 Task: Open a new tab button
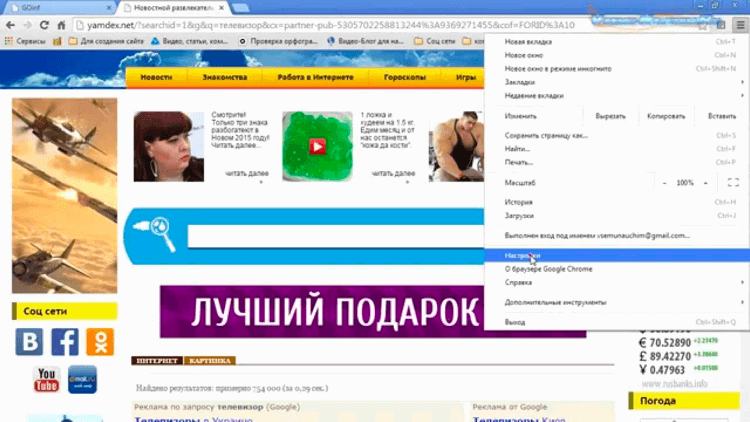point(240,8)
